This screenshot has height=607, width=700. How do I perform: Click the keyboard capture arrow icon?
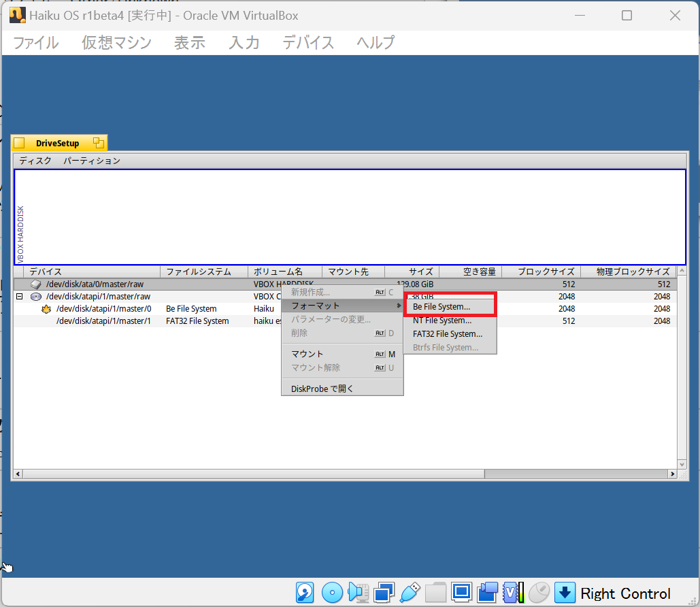tap(565, 593)
